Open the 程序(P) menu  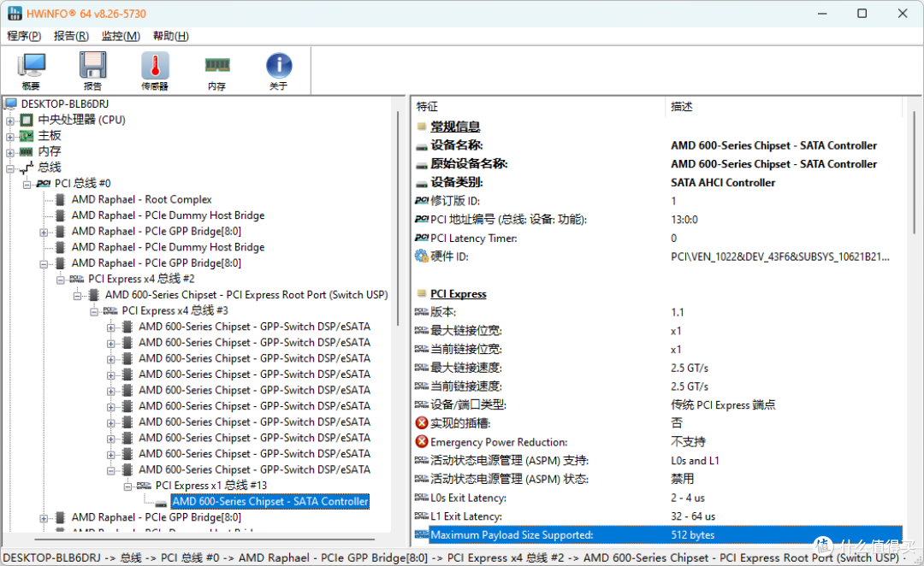pyautogui.click(x=24, y=36)
